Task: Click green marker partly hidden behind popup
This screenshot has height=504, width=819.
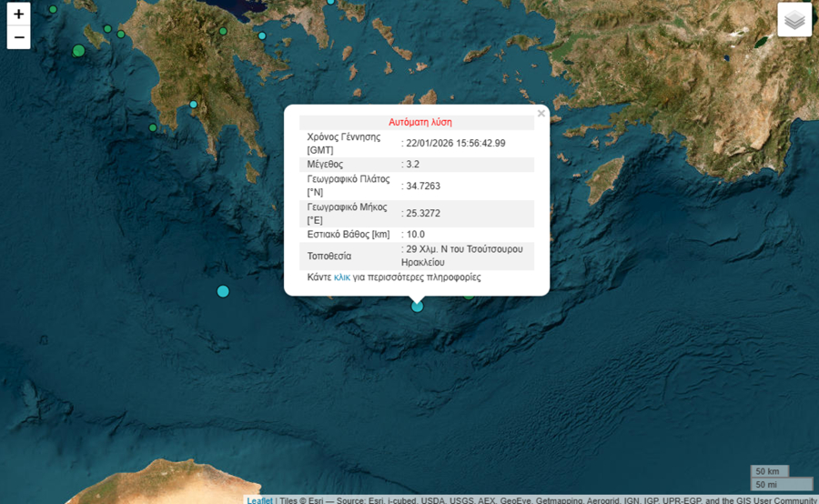Action: click(470, 296)
